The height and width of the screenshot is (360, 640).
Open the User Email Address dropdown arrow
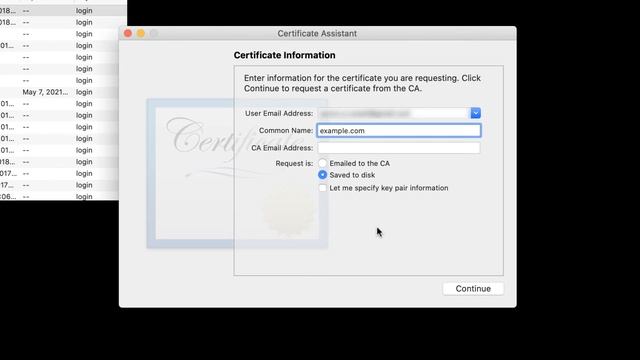pos(476,113)
